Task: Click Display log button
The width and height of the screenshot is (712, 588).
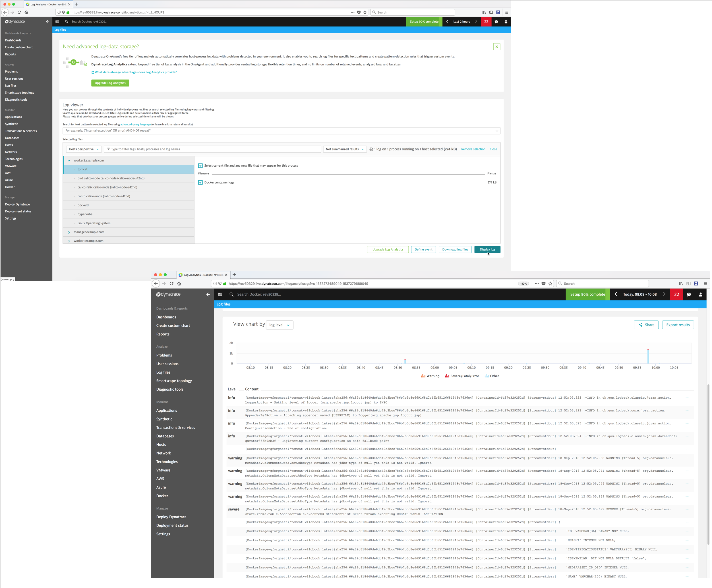Action: click(487, 249)
